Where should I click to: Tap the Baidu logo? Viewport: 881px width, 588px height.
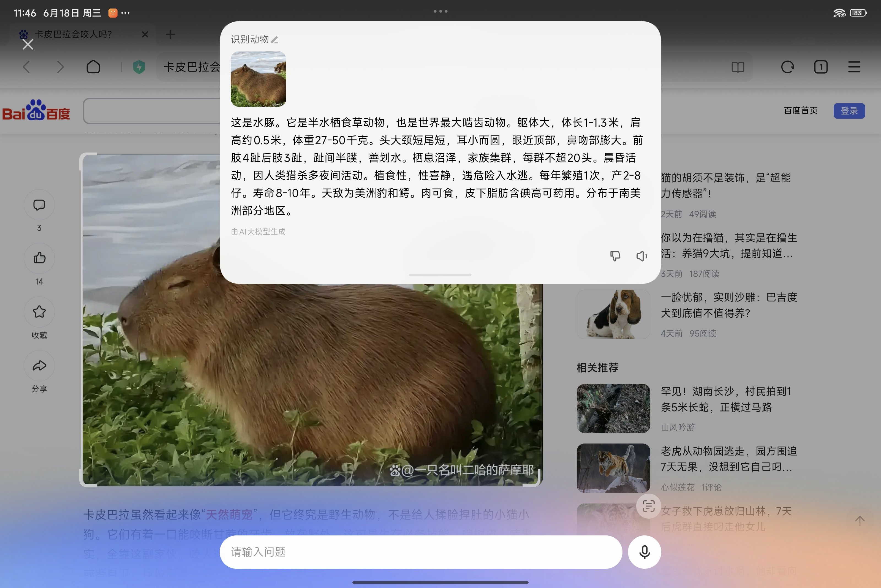[x=36, y=110]
